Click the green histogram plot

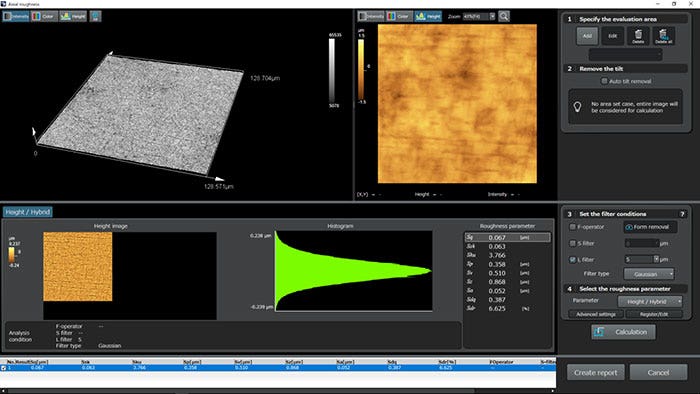(354, 270)
